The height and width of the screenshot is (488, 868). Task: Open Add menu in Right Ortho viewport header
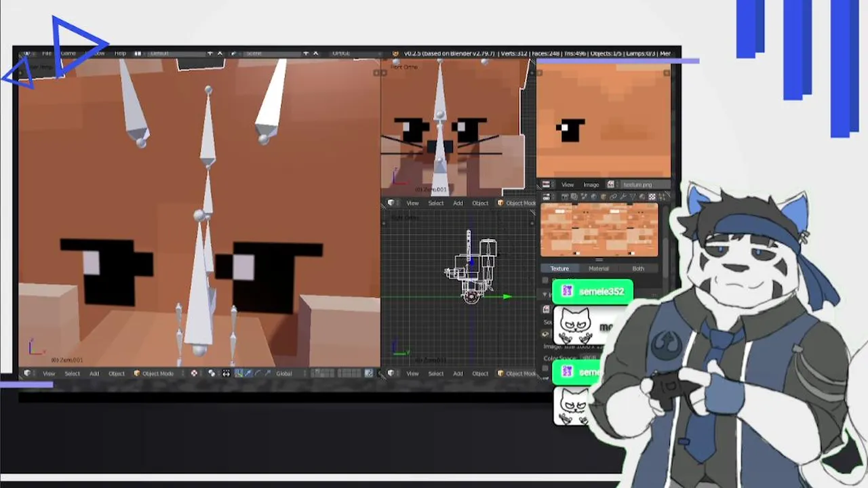tap(458, 373)
